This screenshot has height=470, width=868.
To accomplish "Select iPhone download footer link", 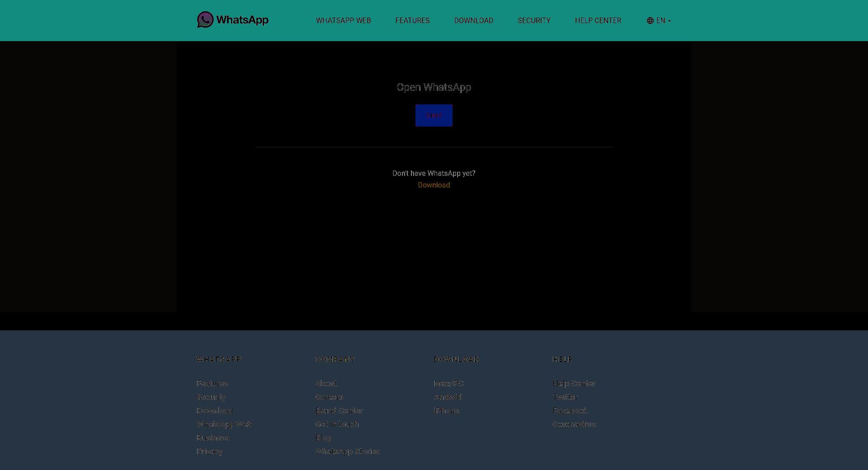I will 446,410.
